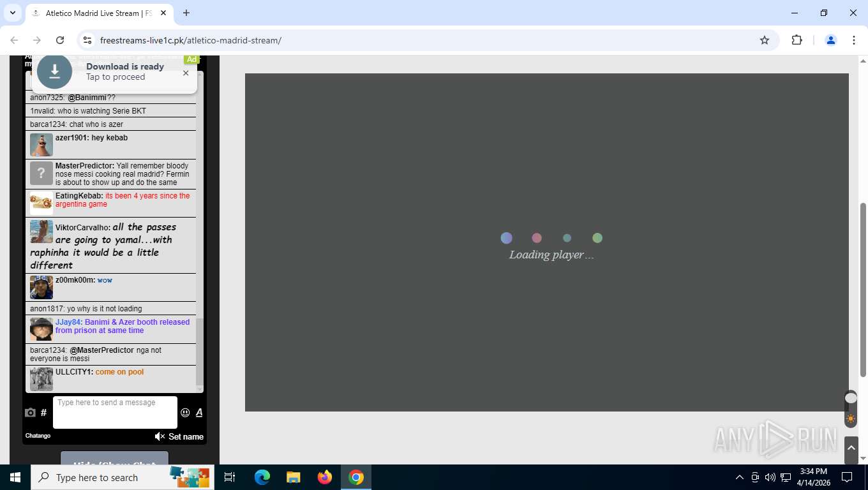Click the sun brightness icon
Image resolution: width=868 pixels, height=490 pixels.
pyautogui.click(x=851, y=419)
